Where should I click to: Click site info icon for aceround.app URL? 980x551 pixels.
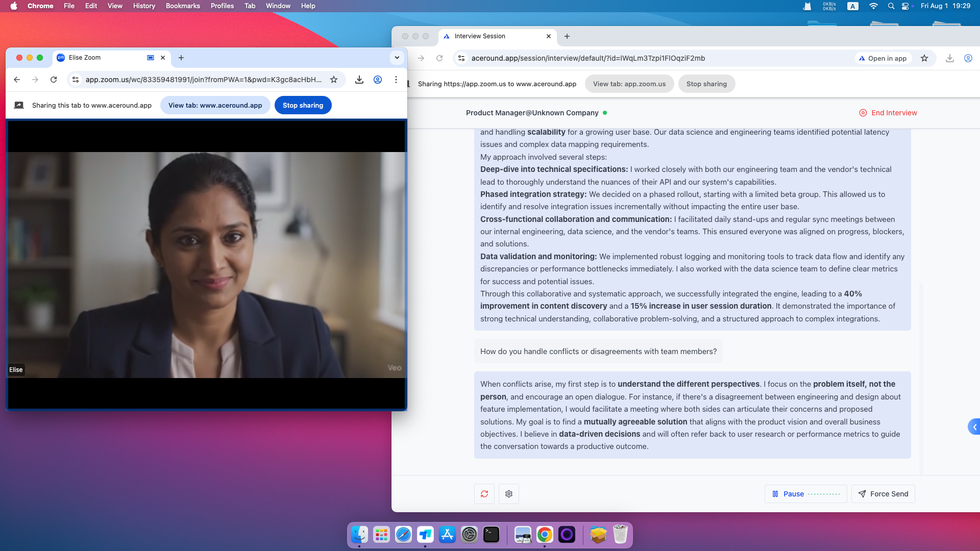tap(461, 58)
